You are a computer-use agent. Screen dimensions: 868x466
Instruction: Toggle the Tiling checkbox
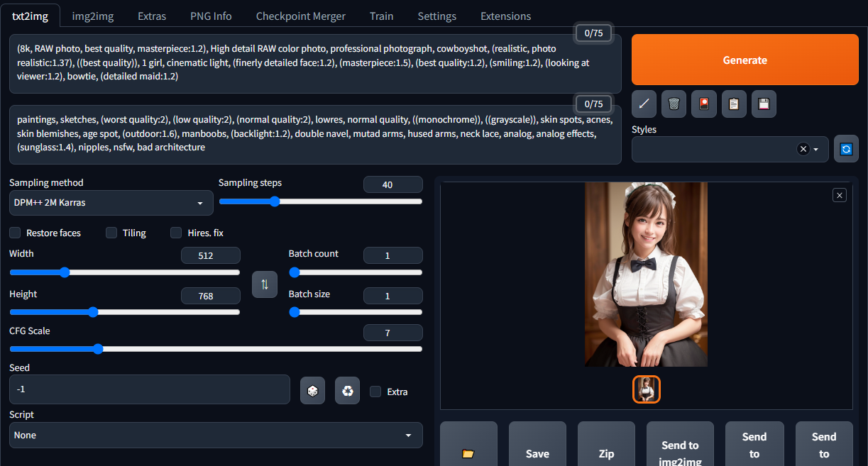point(111,233)
